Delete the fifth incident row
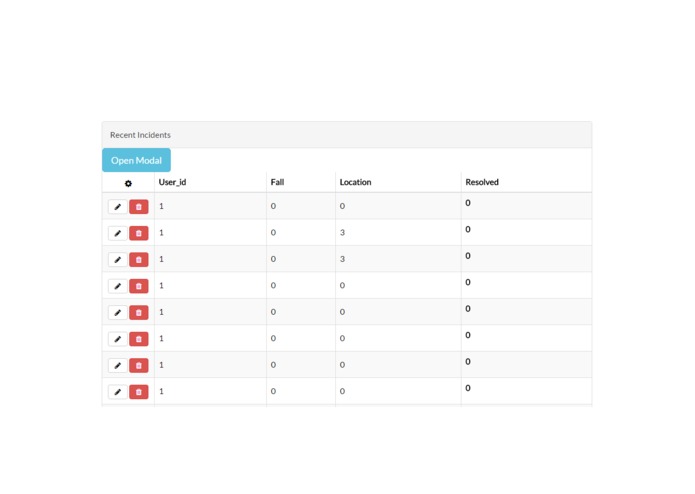Screen dimensions: 695x494 pyautogui.click(x=139, y=312)
